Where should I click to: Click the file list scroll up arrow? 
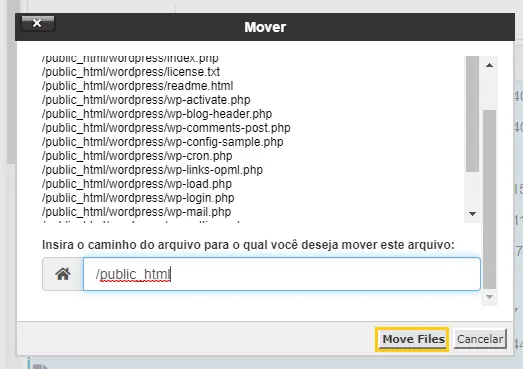[x=489, y=65]
